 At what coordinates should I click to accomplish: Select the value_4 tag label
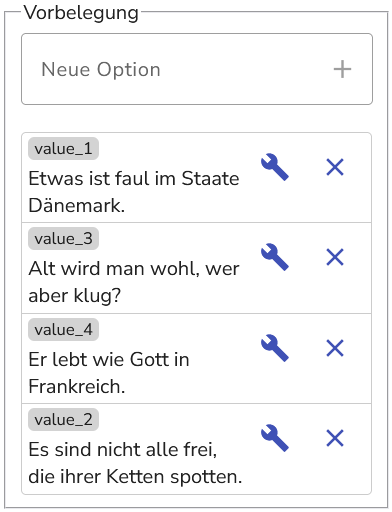[63, 330]
